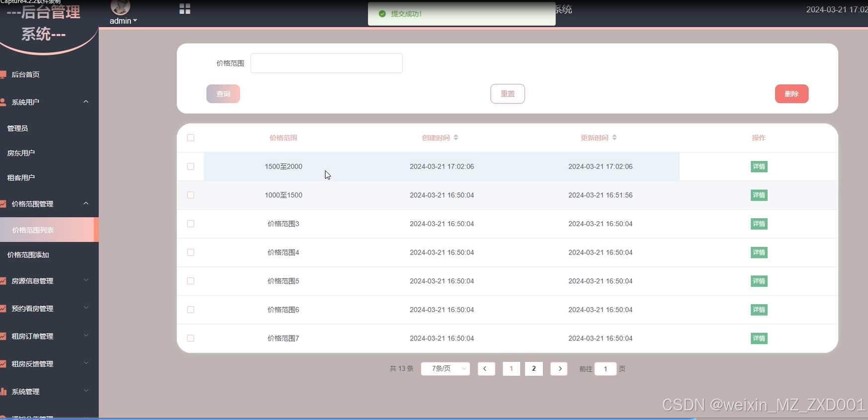Sort by 更新时间 using sort arrows
Viewport: 868px width, 420px height.
pyautogui.click(x=614, y=138)
